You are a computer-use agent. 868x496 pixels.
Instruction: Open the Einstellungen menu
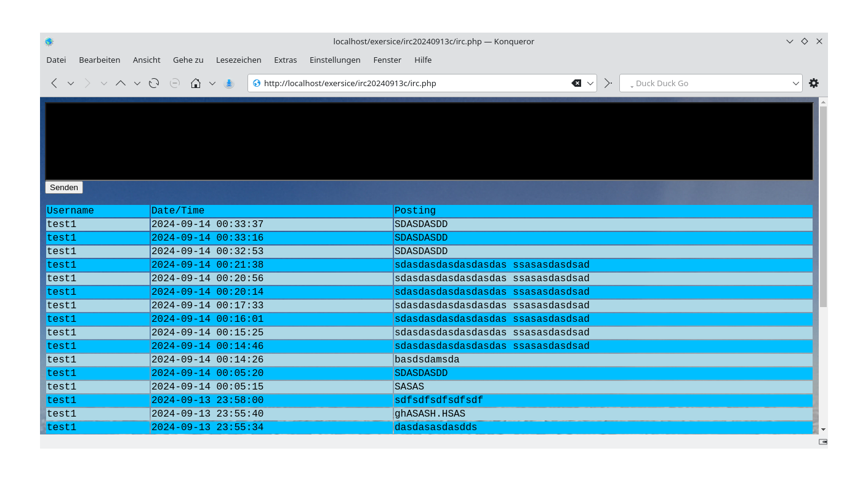tap(335, 60)
